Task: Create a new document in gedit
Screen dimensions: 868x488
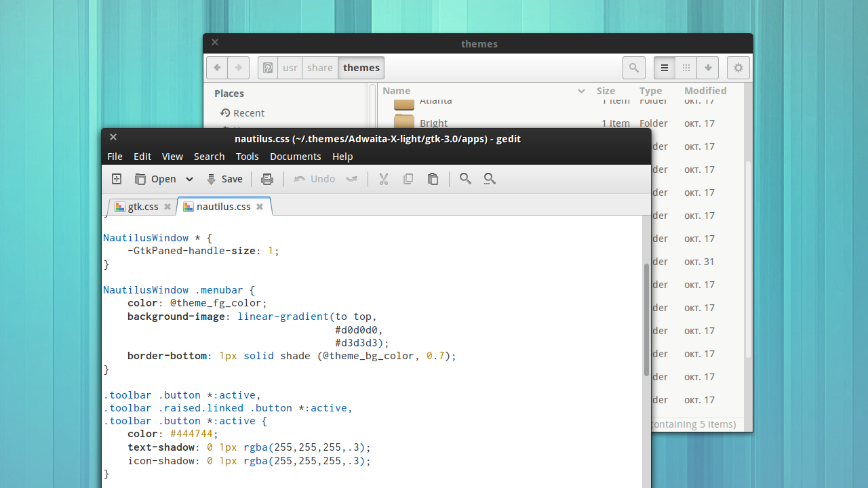Action: 117,179
